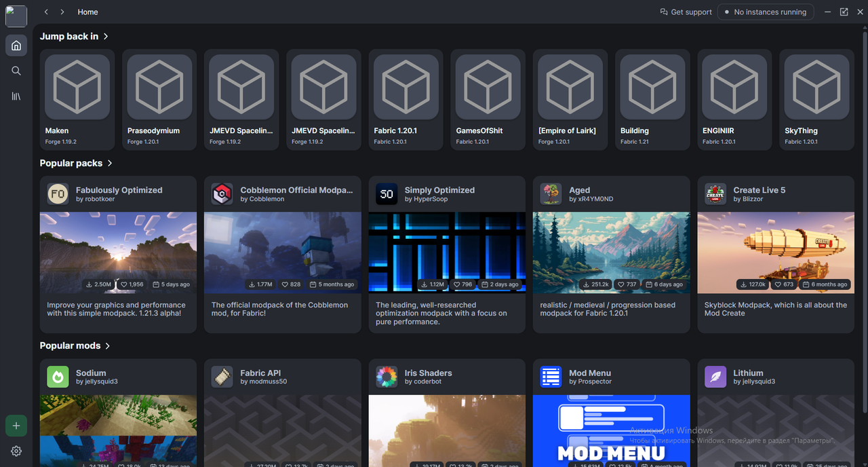868x467 pixels.
Task: Click the Cobblemon Official Modpack pokeball icon
Action: coord(222,194)
